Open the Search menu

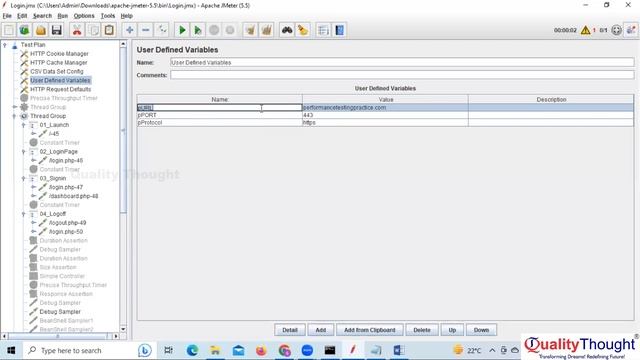coord(42,16)
